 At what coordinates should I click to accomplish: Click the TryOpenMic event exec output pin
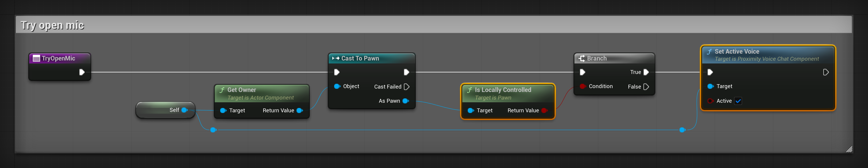click(82, 72)
